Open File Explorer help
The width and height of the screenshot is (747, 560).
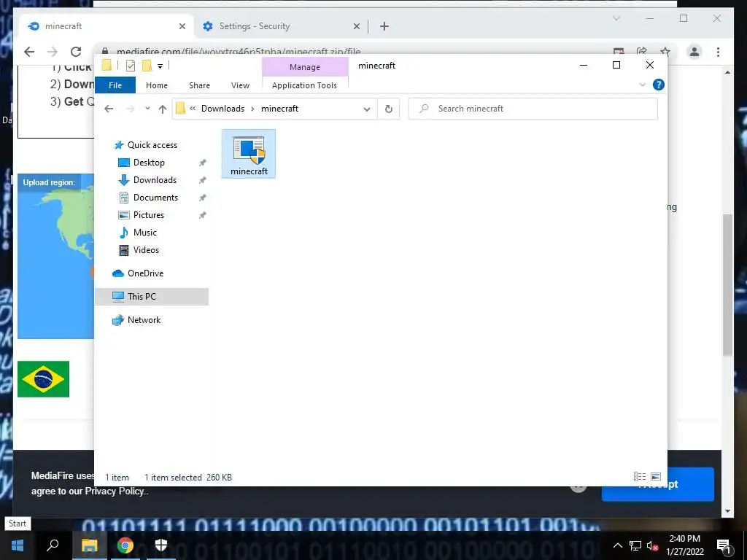point(659,85)
